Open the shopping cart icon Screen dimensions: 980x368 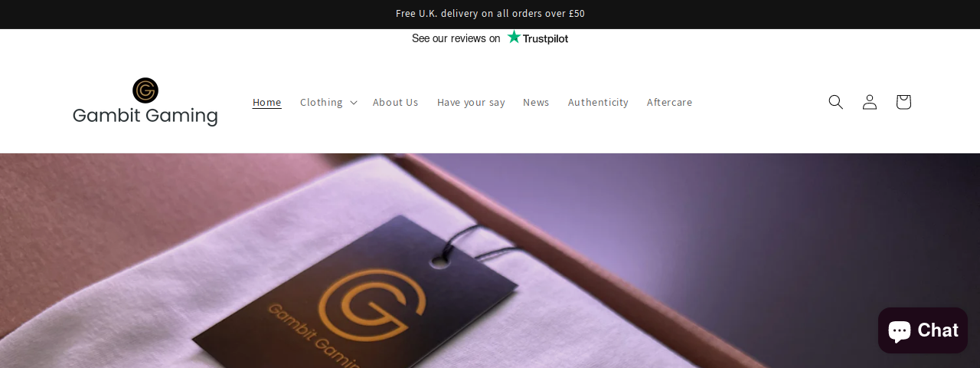903,102
